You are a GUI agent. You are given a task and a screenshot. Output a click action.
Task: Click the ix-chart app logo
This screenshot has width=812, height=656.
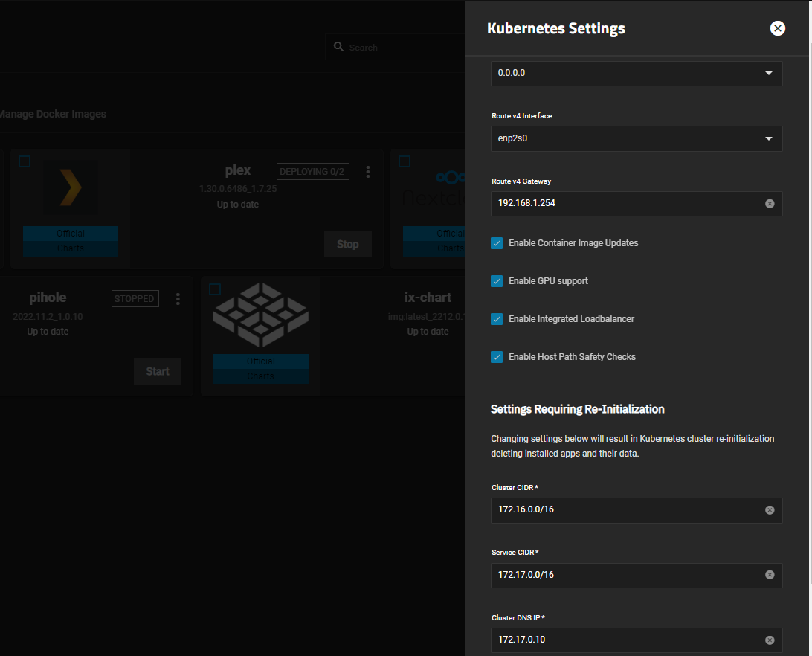pyautogui.click(x=261, y=315)
